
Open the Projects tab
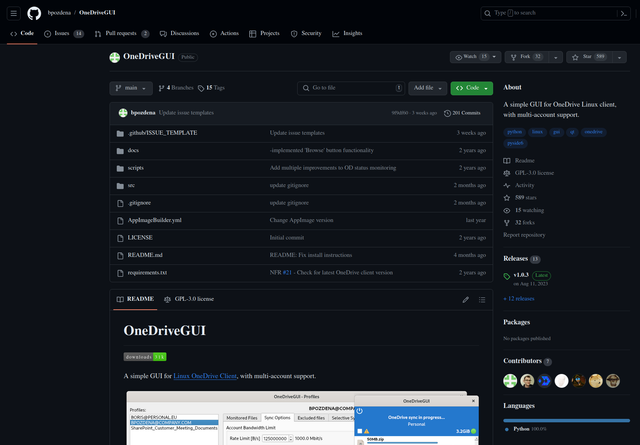(264, 33)
